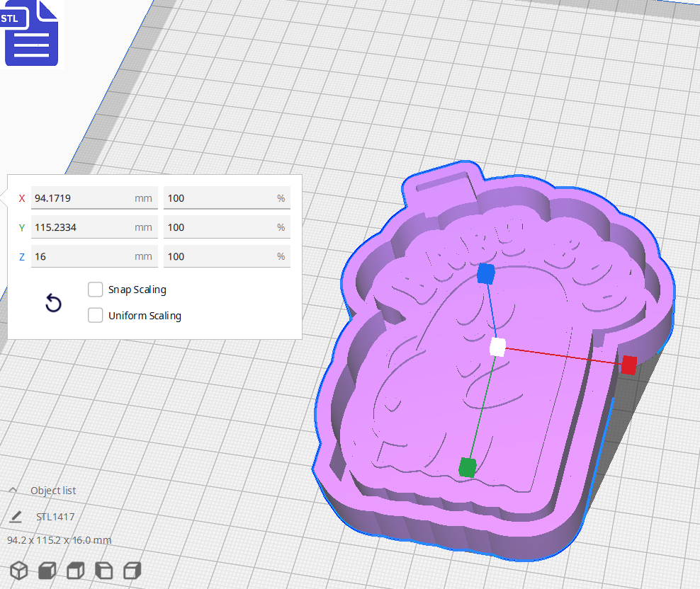Enable Snap Scaling
This screenshot has height=589, width=700.
[96, 289]
